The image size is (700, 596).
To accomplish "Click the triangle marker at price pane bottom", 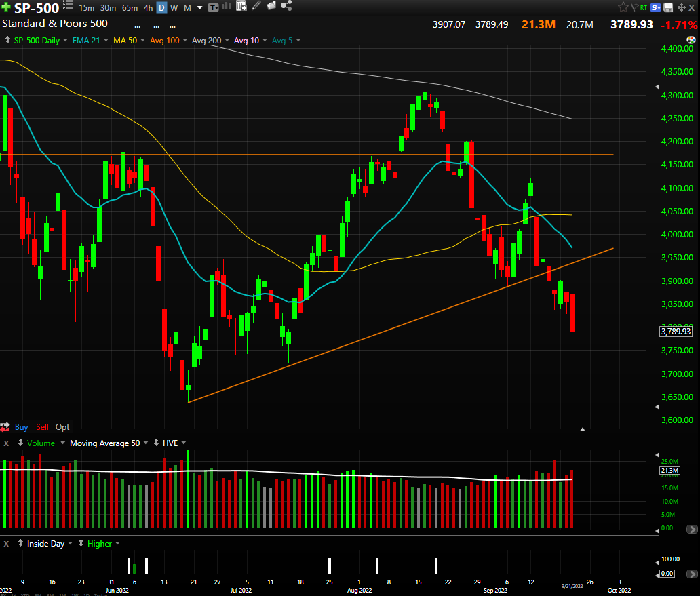I will [x=583, y=429].
